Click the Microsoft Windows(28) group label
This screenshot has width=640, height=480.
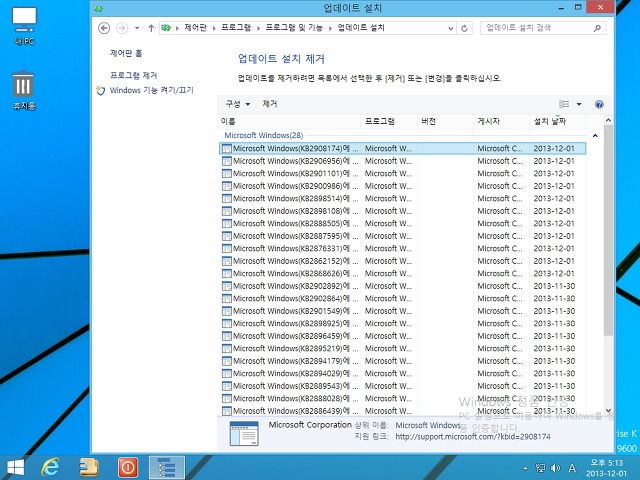point(264,136)
